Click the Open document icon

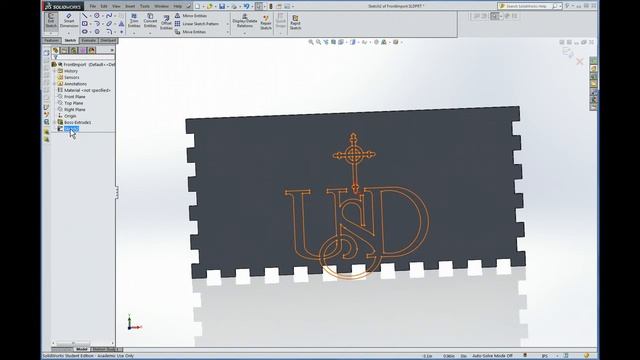(209, 6)
